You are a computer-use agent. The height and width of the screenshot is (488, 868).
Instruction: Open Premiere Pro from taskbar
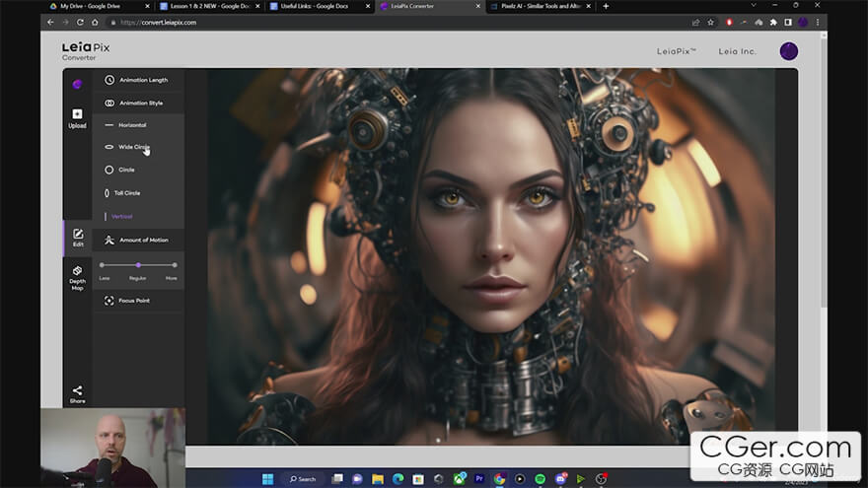[479, 479]
